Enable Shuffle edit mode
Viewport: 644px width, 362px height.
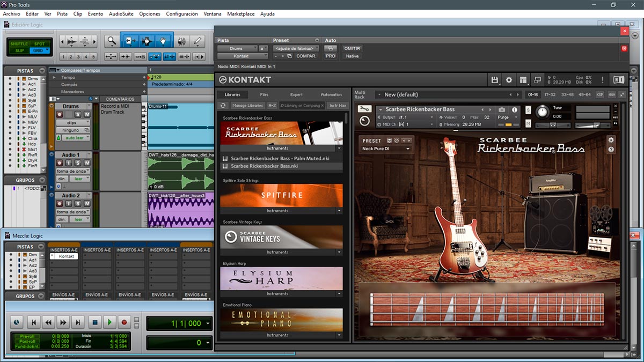click(19, 44)
